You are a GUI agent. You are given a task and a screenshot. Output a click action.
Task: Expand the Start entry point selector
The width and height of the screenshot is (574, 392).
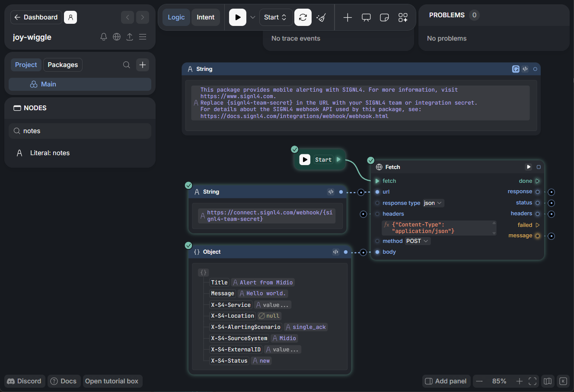point(275,17)
